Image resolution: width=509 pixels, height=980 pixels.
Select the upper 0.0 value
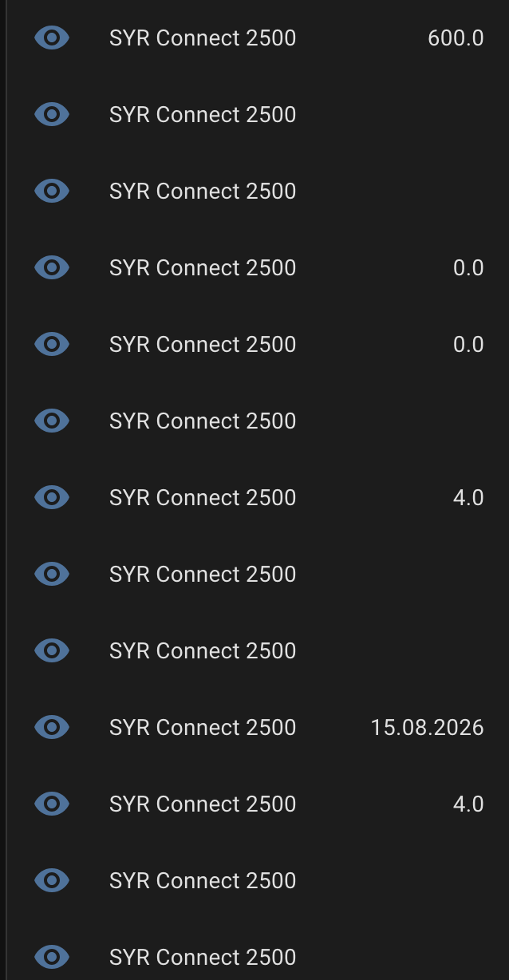click(x=468, y=267)
